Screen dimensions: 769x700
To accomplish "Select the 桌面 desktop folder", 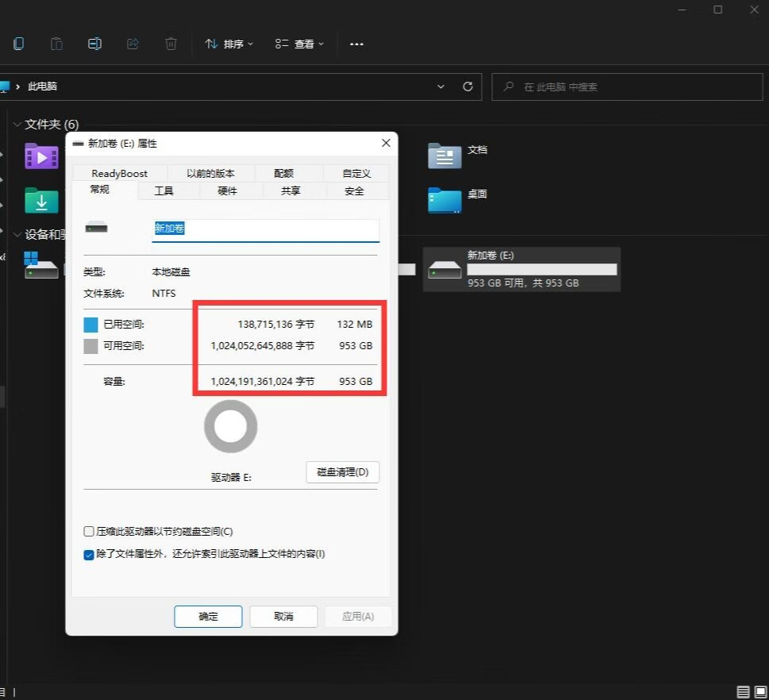I will pyautogui.click(x=457, y=200).
